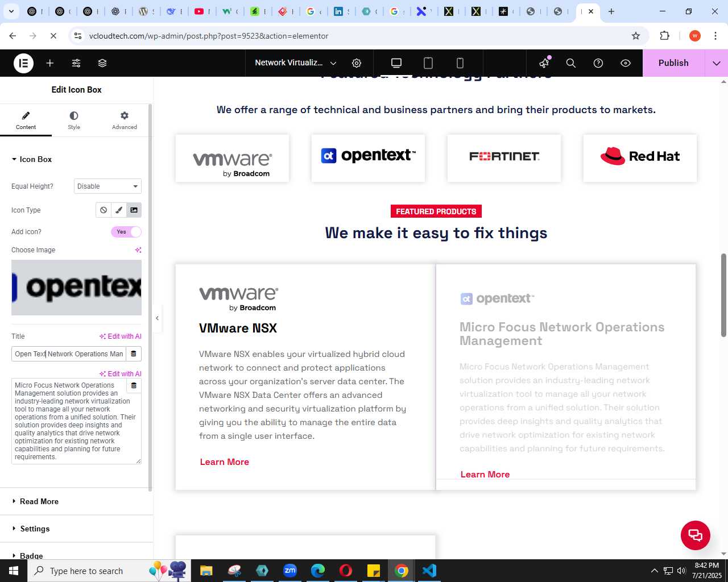Click the page vertical scrollbar thumb
Viewport: 728px width, 582px height.
pos(723,295)
